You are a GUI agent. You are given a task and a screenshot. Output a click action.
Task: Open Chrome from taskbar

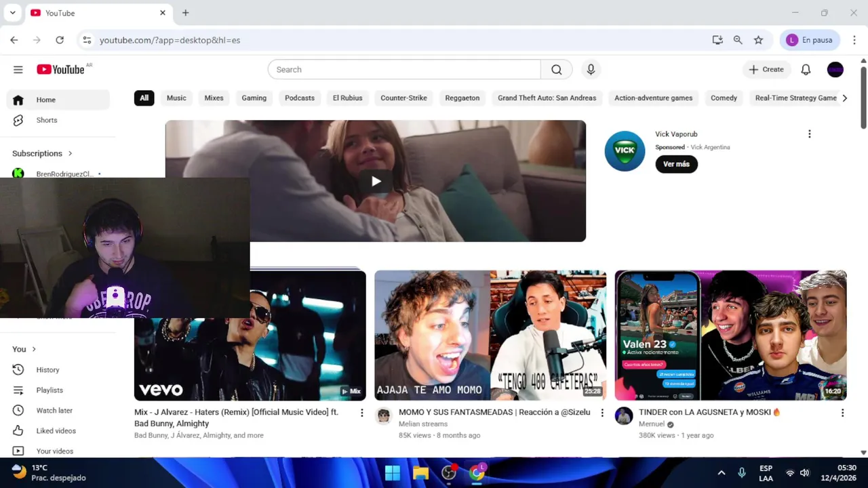tap(477, 472)
